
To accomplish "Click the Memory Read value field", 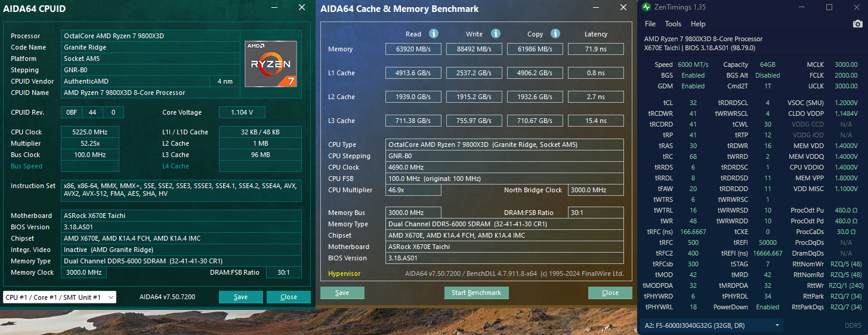I will pyautogui.click(x=413, y=49).
